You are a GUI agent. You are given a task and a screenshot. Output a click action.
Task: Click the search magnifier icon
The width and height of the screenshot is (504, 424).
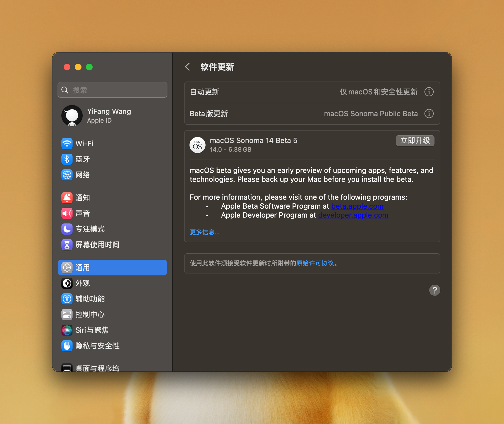point(65,90)
